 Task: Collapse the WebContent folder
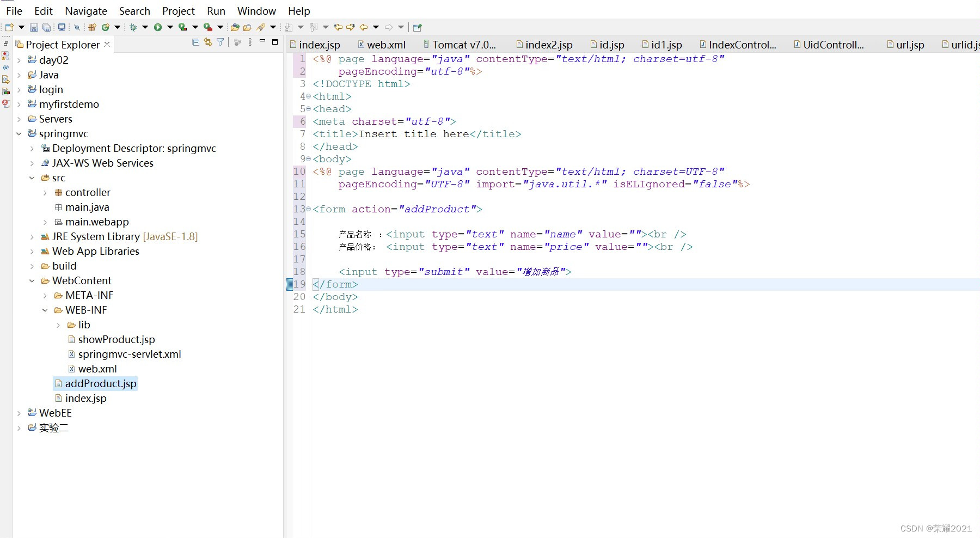(x=32, y=280)
